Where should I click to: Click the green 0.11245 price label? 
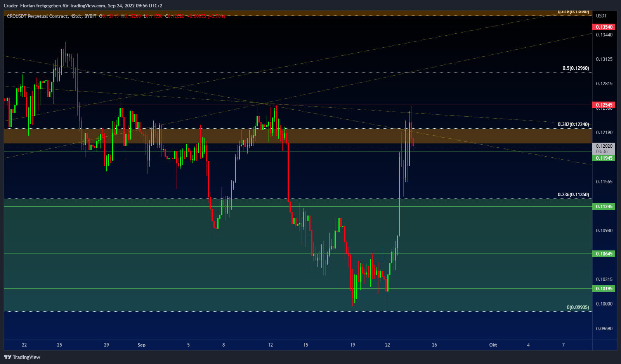coord(604,207)
